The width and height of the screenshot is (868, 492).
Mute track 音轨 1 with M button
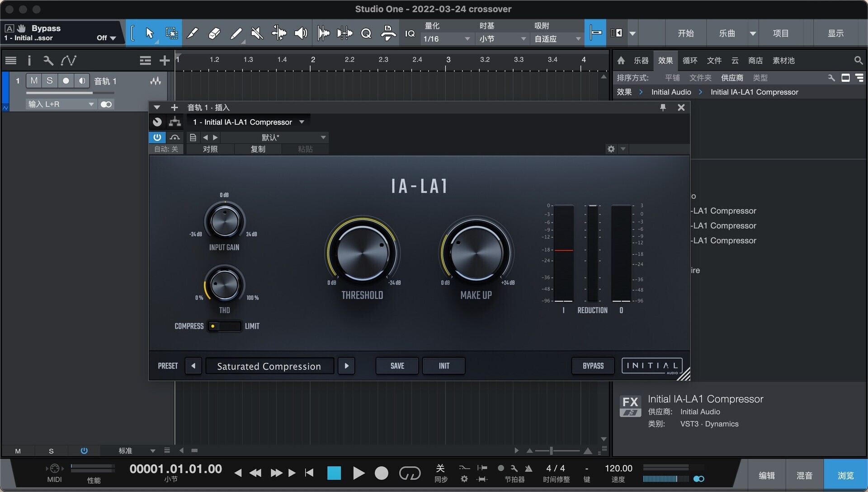point(34,81)
